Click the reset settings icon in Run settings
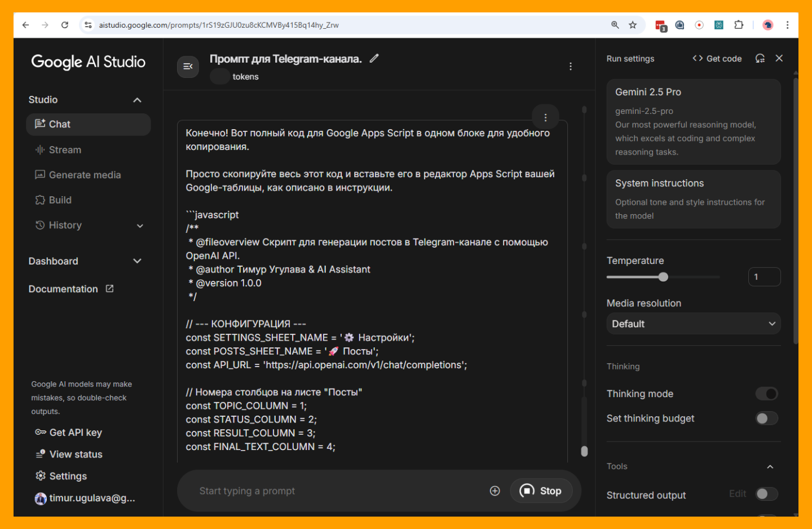Viewport: 812px width, 529px height. (x=760, y=59)
